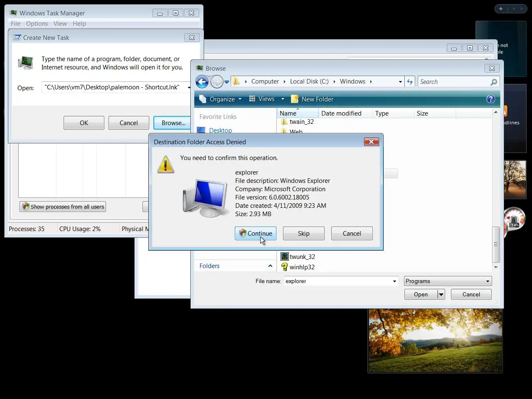Expand the Open button split arrow
The height and width of the screenshot is (399, 532).
[441, 294]
